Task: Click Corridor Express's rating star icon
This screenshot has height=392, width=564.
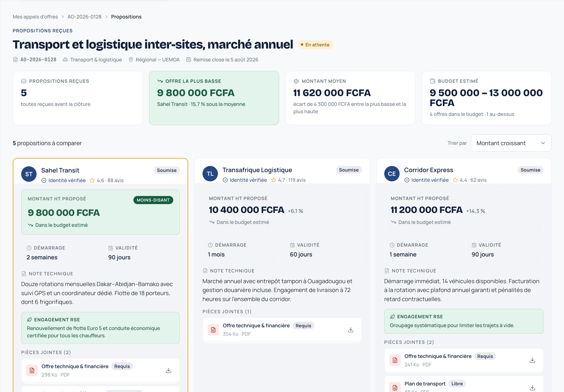Action: coord(455,180)
